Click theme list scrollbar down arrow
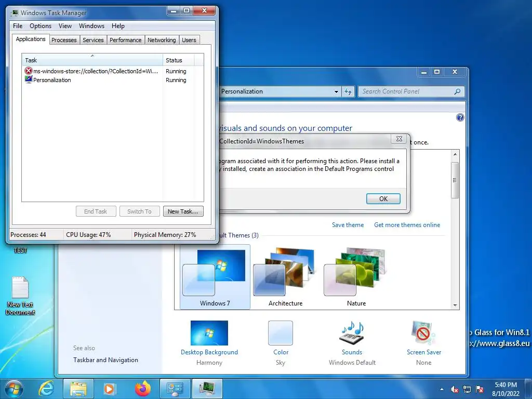The width and height of the screenshot is (532, 399). point(455,305)
